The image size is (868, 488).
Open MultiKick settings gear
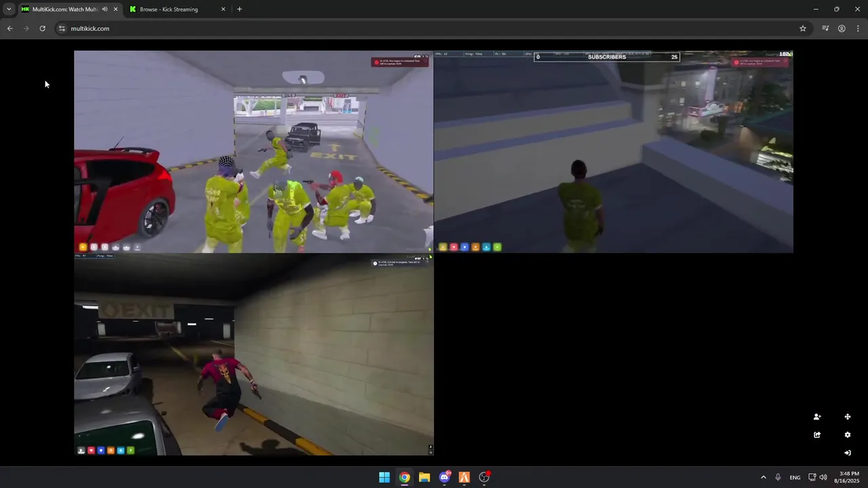(848, 435)
